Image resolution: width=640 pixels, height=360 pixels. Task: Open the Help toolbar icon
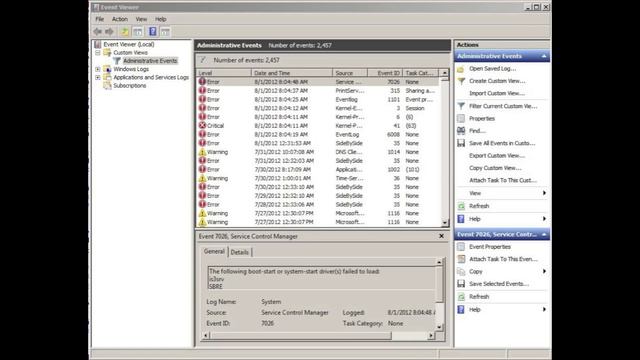pyautogui.click(x=153, y=31)
